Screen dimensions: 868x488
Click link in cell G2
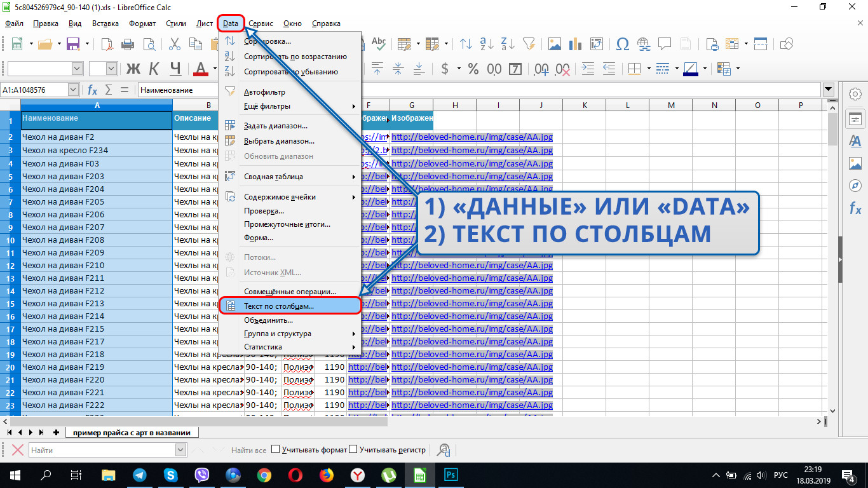point(472,137)
